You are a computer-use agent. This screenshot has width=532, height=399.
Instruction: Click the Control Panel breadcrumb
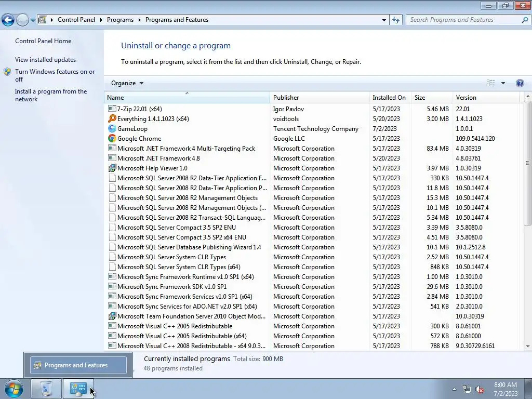click(x=76, y=20)
